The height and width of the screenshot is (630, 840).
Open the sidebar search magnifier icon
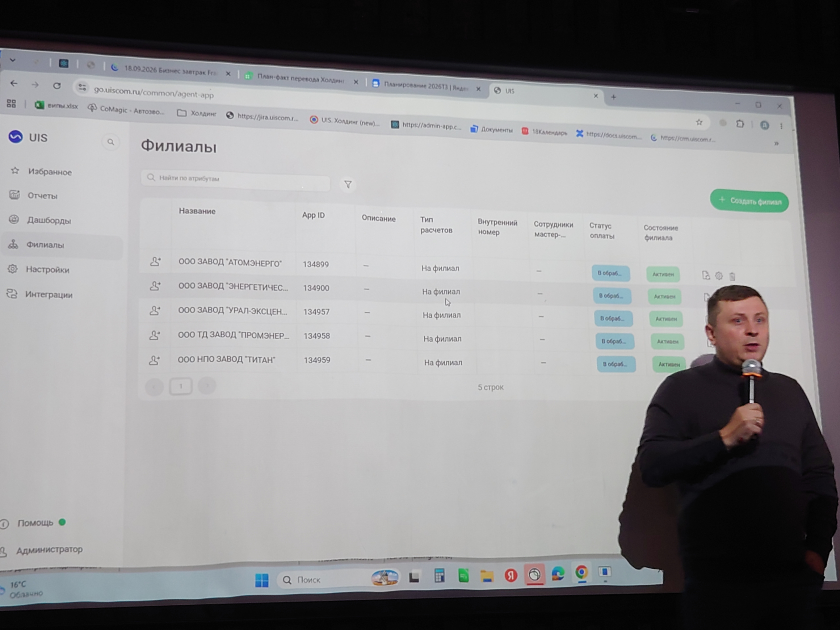point(110,142)
